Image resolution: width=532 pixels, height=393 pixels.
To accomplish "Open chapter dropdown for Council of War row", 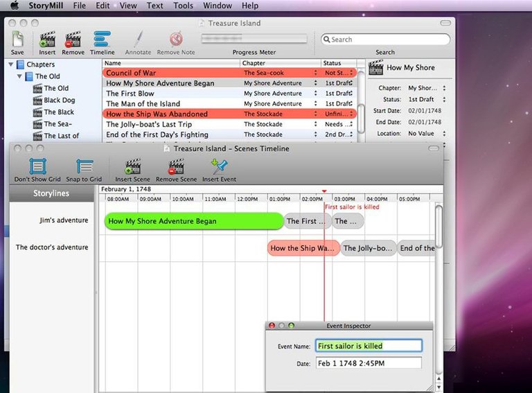I will point(316,73).
